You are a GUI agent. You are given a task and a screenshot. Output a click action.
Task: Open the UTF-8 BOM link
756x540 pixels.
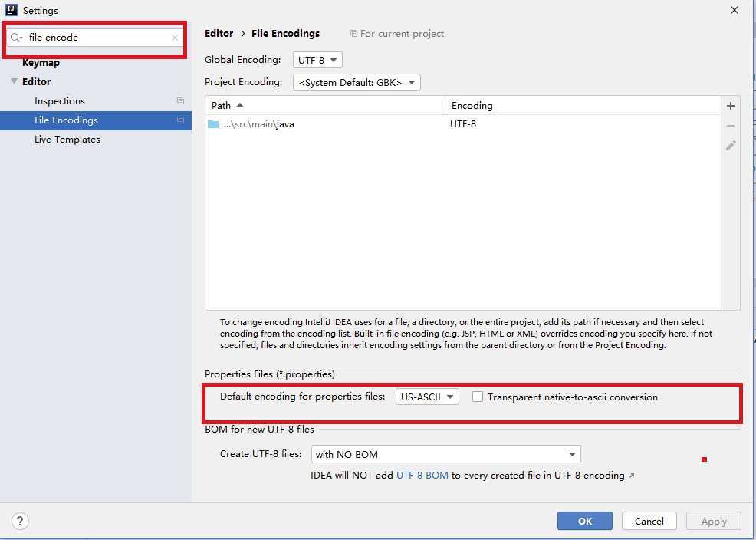click(422, 476)
